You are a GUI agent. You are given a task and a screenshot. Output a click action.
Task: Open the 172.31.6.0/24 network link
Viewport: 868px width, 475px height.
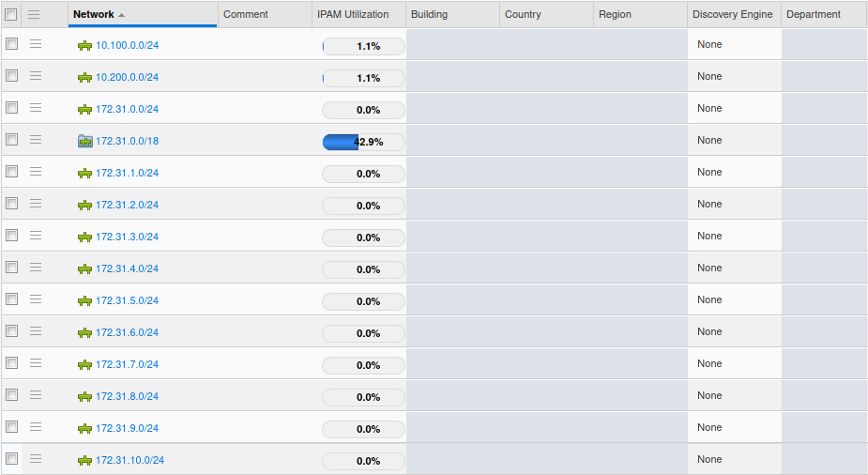pyautogui.click(x=127, y=332)
